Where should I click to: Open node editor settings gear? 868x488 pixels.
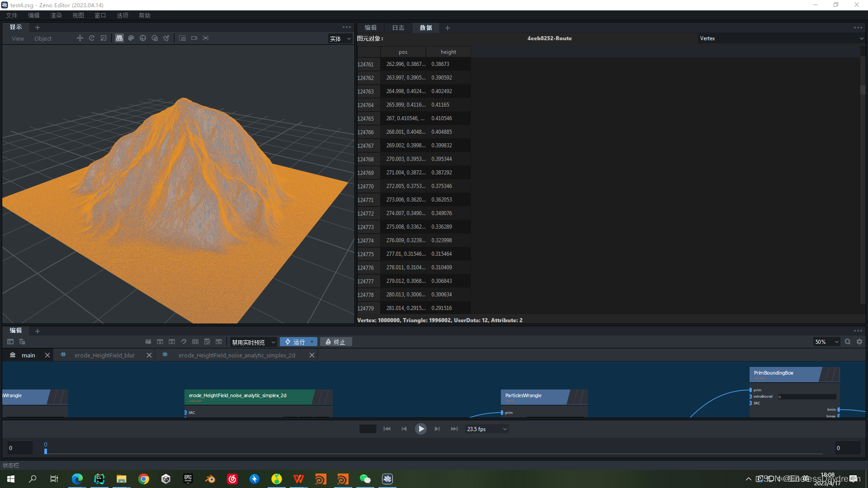(x=859, y=342)
